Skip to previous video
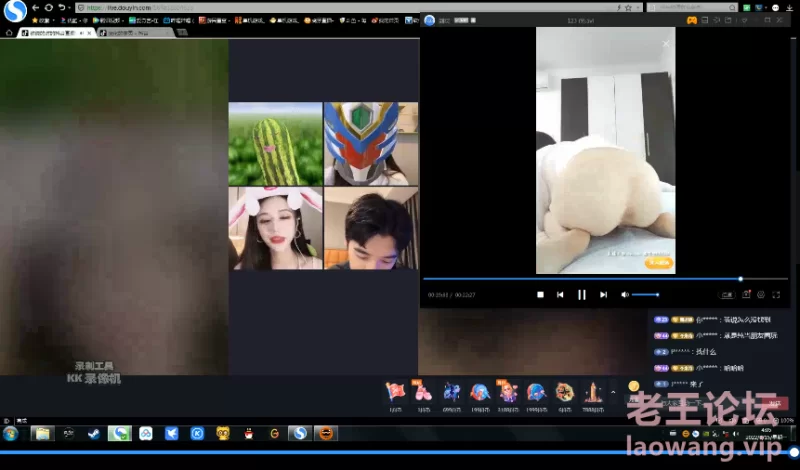The height and width of the screenshot is (470, 800). 560,294
